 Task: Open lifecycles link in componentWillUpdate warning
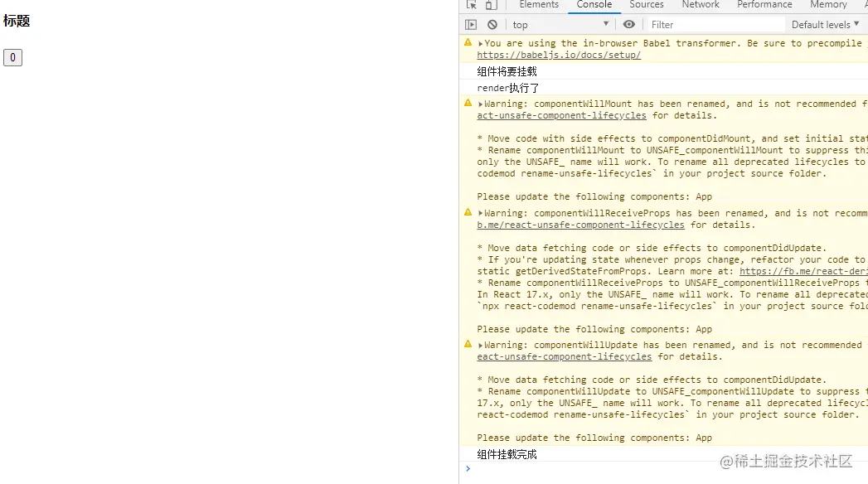tap(564, 356)
